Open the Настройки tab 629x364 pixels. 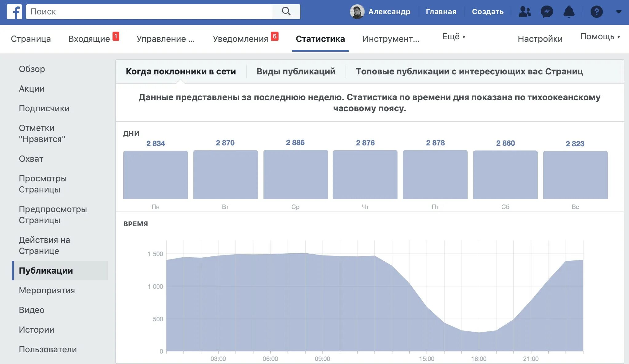click(540, 39)
